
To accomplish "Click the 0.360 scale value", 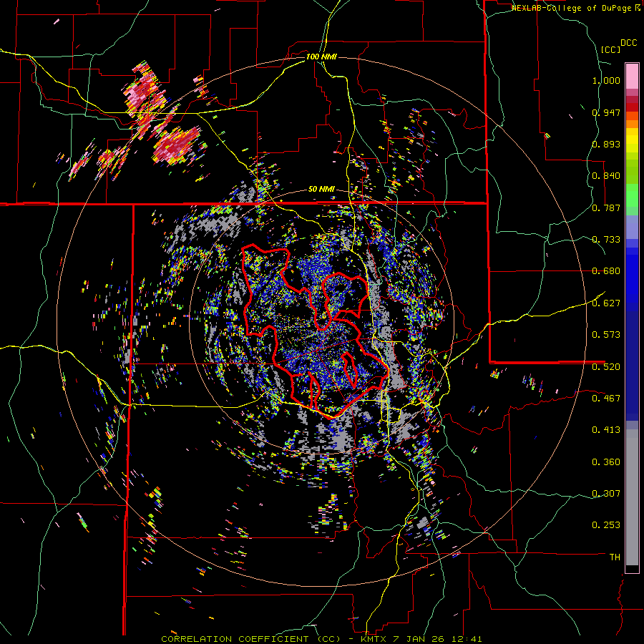I will click(606, 462).
